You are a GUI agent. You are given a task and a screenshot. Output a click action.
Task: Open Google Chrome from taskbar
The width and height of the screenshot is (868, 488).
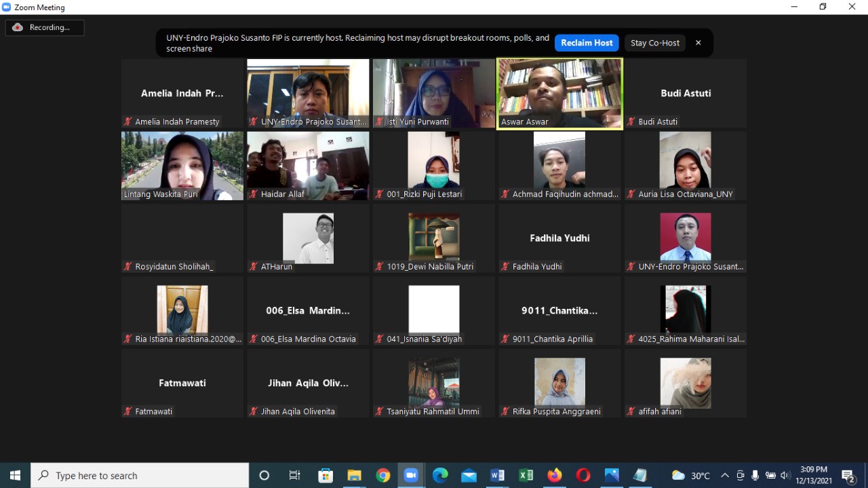[383, 475]
